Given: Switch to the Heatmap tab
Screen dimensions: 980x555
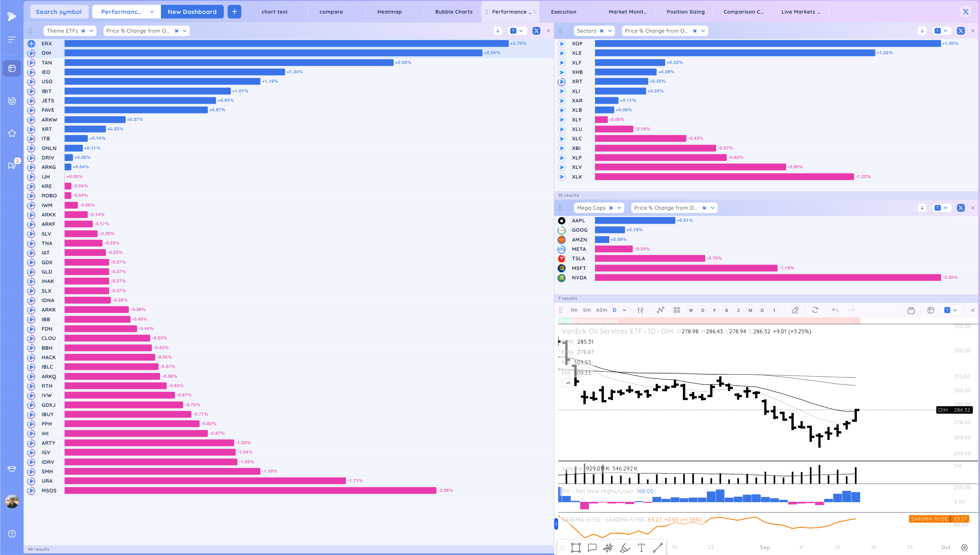Looking at the screenshot, I should pos(389,12).
